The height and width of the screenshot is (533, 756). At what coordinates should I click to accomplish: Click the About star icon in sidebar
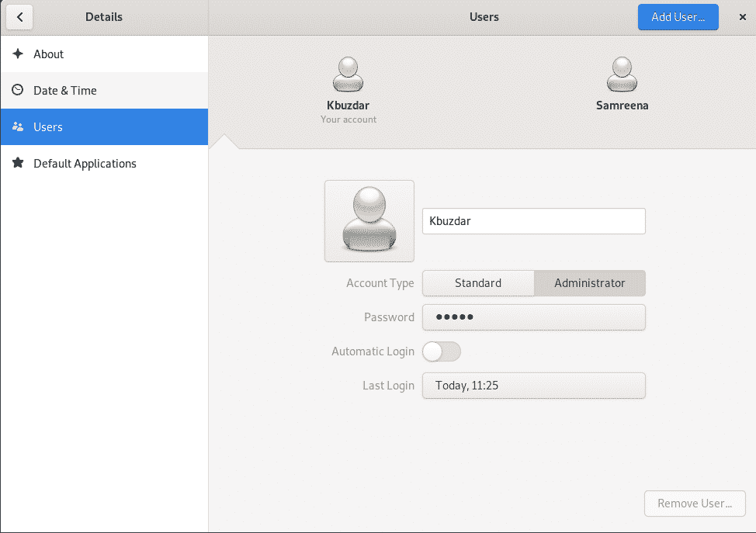[x=18, y=54]
